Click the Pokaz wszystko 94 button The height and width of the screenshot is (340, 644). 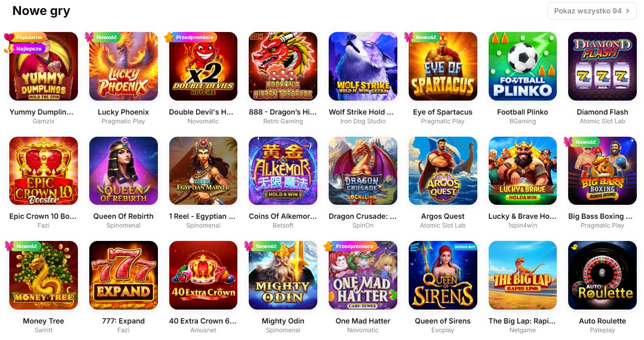tap(592, 11)
